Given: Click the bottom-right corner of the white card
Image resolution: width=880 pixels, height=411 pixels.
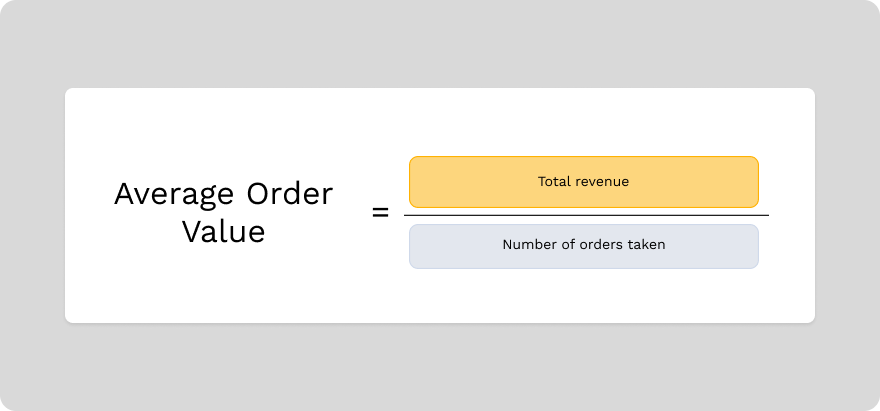Looking at the screenshot, I should [x=811, y=319].
